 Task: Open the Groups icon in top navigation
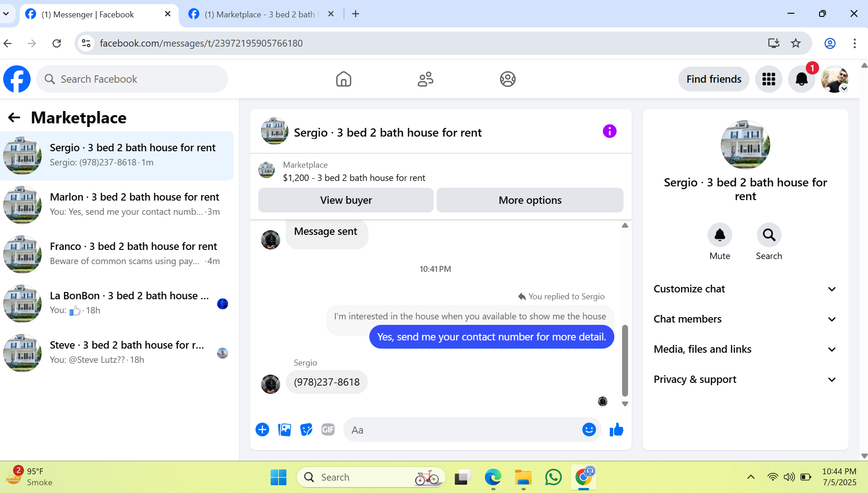(507, 79)
